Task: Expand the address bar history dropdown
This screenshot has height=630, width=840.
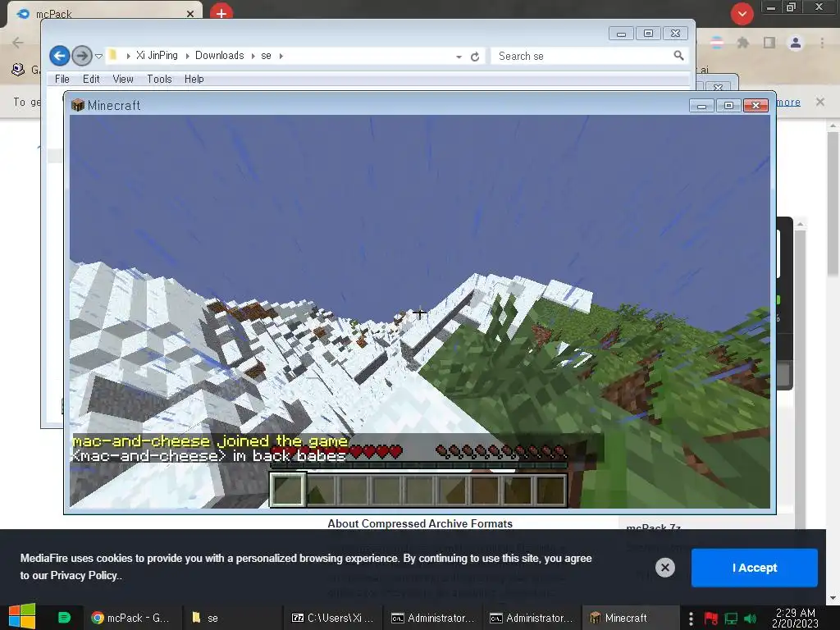Action: click(x=459, y=57)
